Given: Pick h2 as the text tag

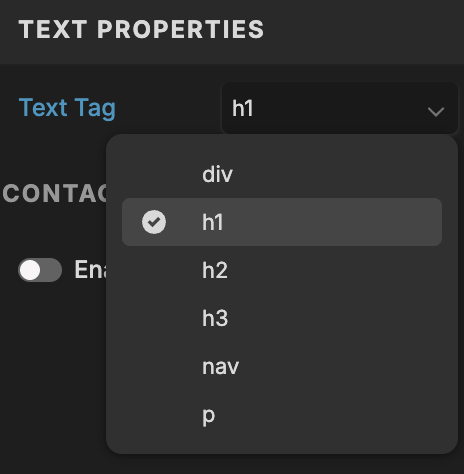Looking at the screenshot, I should pyautogui.click(x=282, y=270).
